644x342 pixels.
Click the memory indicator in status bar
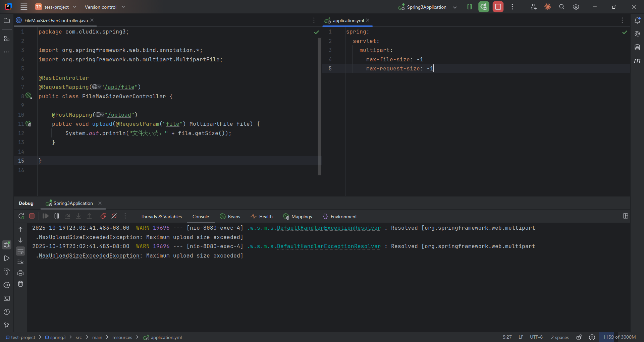click(x=619, y=337)
